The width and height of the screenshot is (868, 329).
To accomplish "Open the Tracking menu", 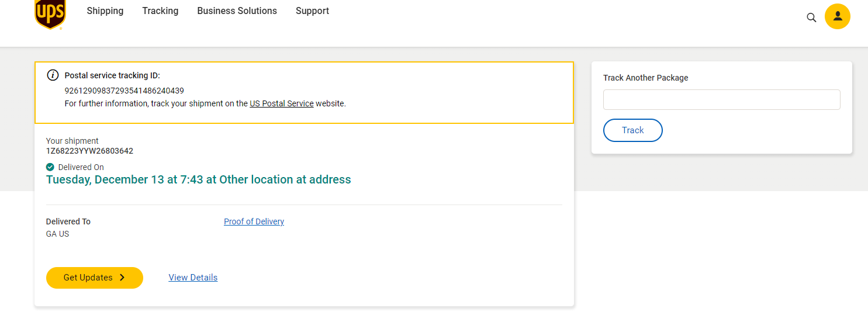I will [x=160, y=11].
